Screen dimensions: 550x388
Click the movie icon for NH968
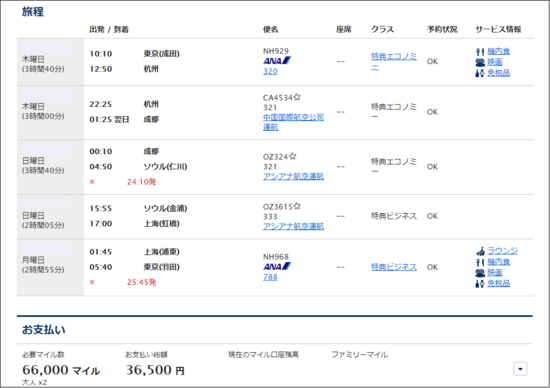pos(480,273)
